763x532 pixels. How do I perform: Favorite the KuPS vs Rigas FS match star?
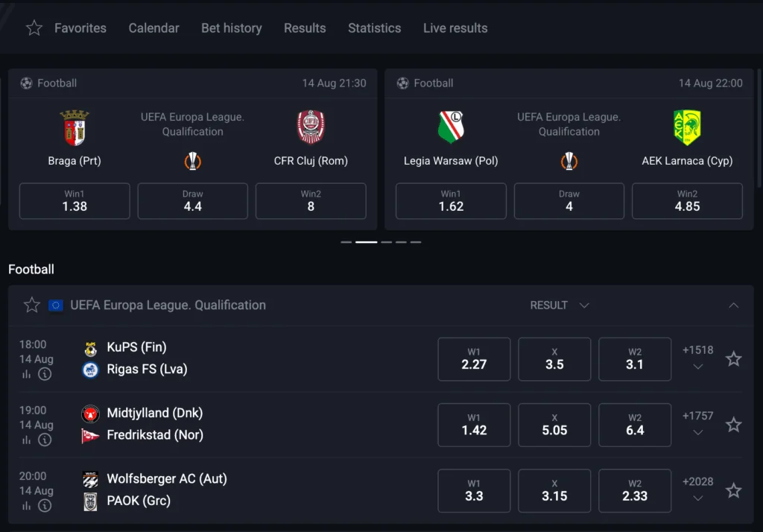(734, 358)
